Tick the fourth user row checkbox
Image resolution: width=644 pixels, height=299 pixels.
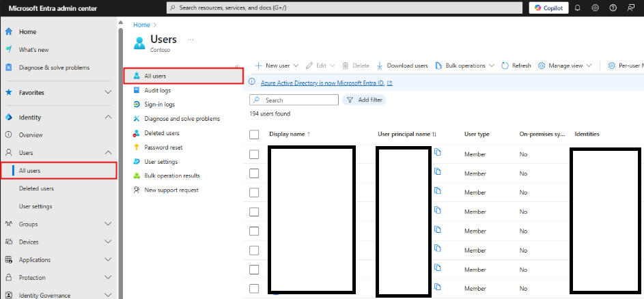pos(254,212)
